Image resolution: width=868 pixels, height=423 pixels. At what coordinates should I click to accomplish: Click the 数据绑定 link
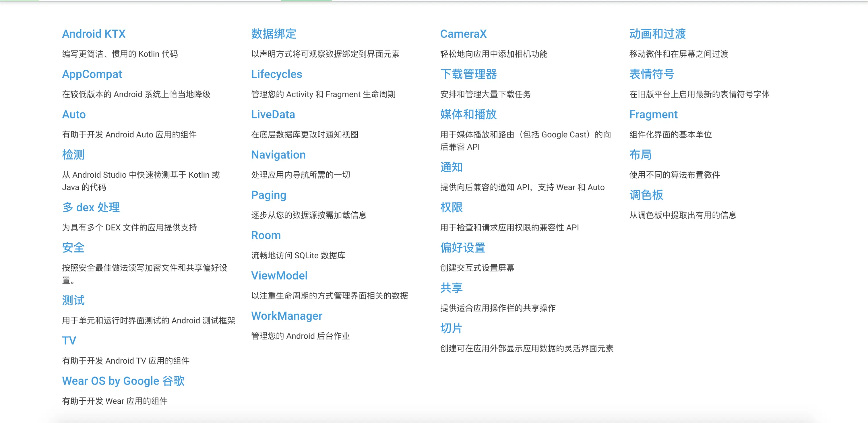click(x=273, y=34)
